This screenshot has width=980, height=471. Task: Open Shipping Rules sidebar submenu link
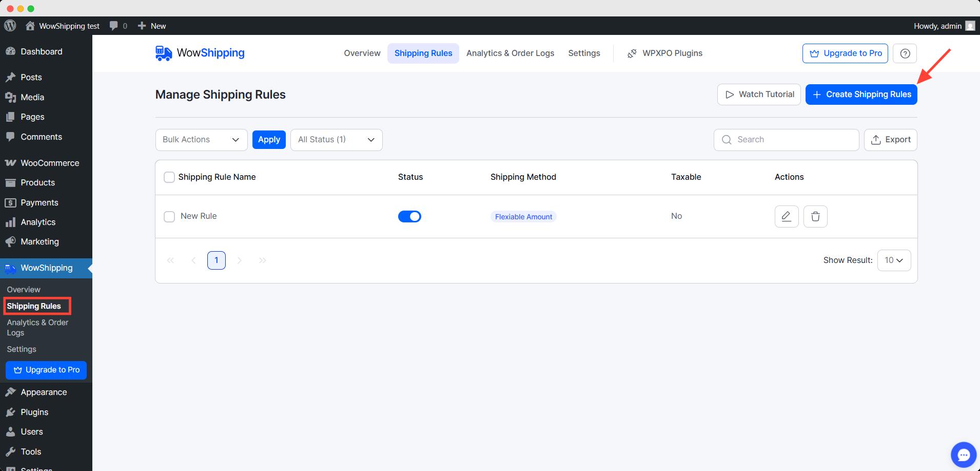pos(34,306)
